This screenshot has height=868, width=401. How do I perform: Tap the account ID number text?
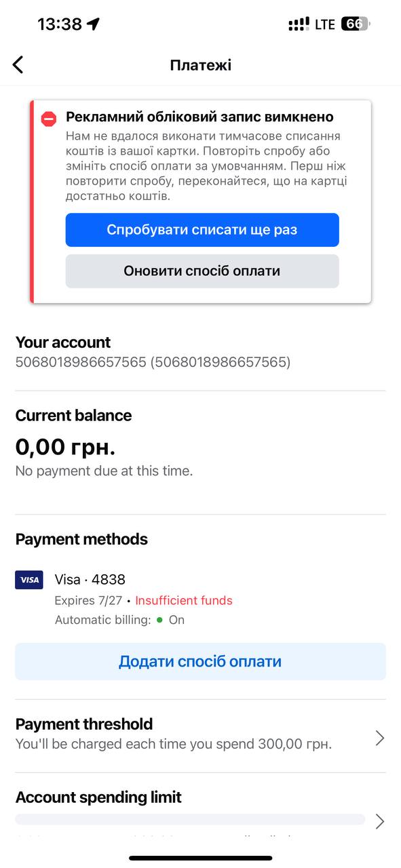(x=153, y=362)
